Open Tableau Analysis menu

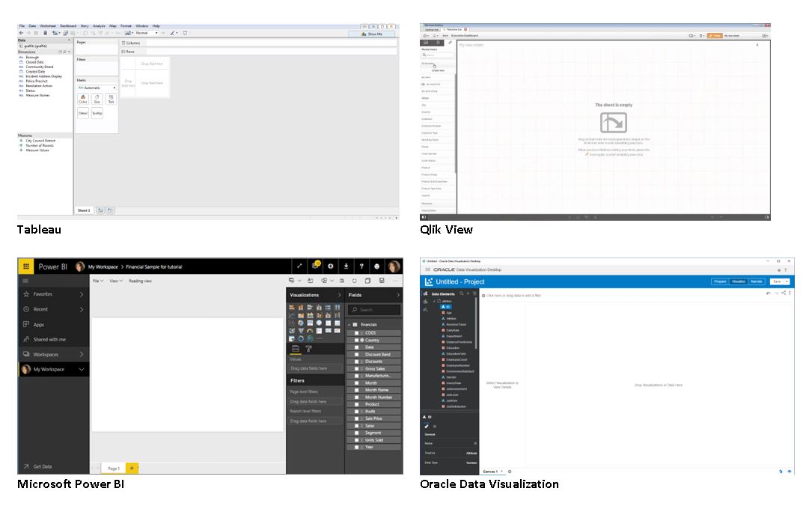coord(99,26)
